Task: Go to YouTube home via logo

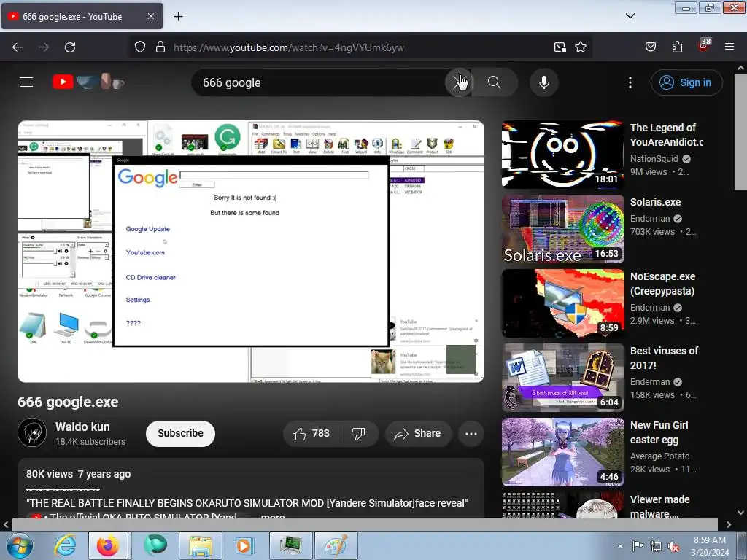Action: click(88, 82)
